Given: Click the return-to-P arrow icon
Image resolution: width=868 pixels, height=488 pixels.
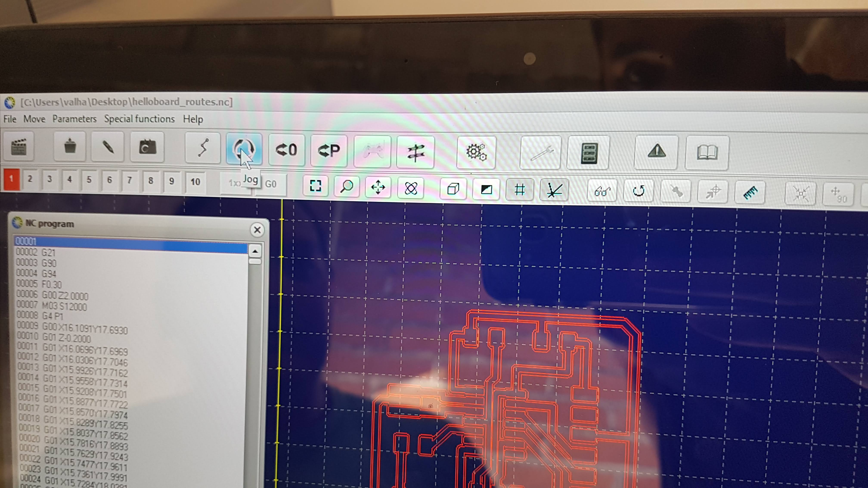Looking at the screenshot, I should (x=329, y=151).
